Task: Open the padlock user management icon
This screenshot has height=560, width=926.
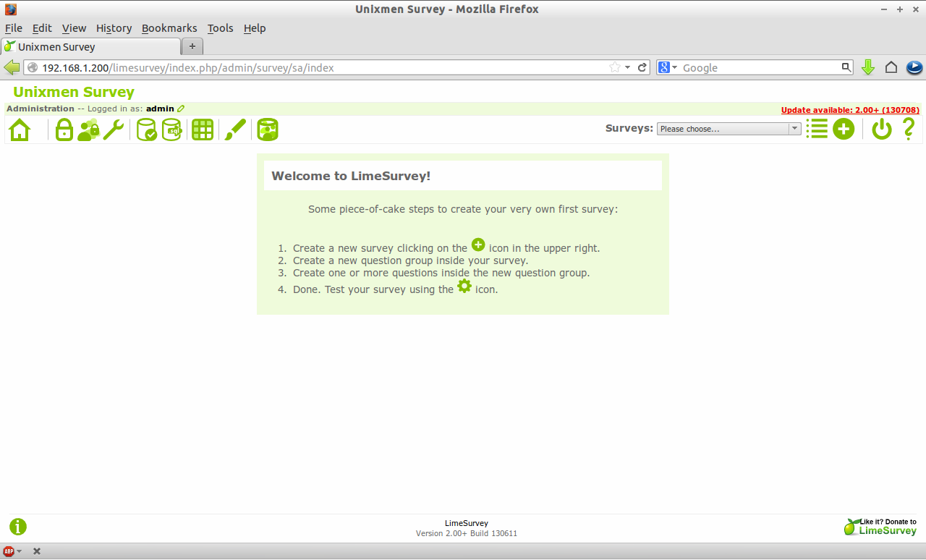Action: click(x=64, y=130)
